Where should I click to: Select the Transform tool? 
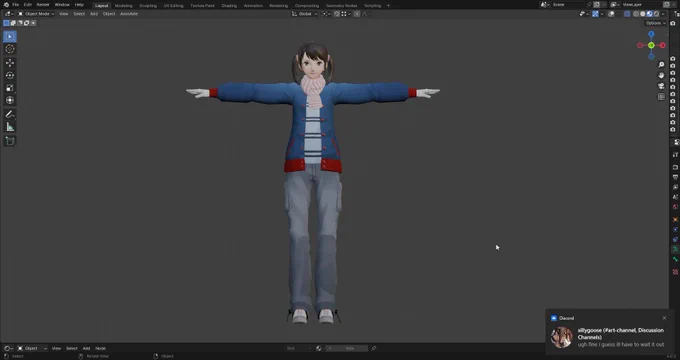[x=10, y=100]
